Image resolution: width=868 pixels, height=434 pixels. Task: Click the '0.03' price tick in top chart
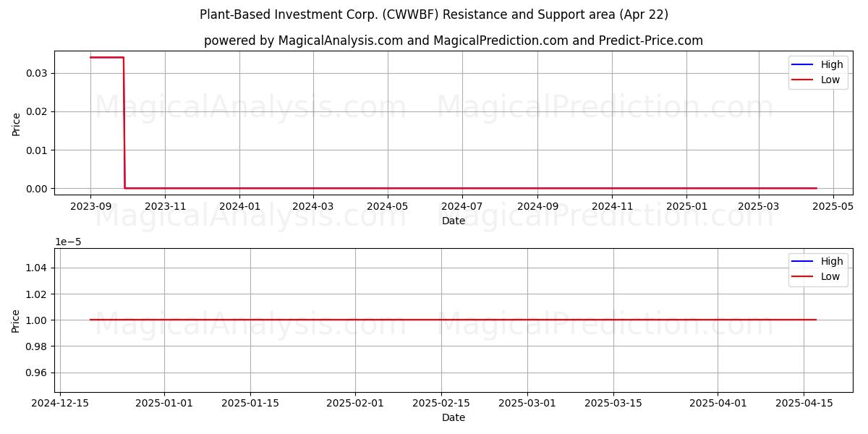37,73
